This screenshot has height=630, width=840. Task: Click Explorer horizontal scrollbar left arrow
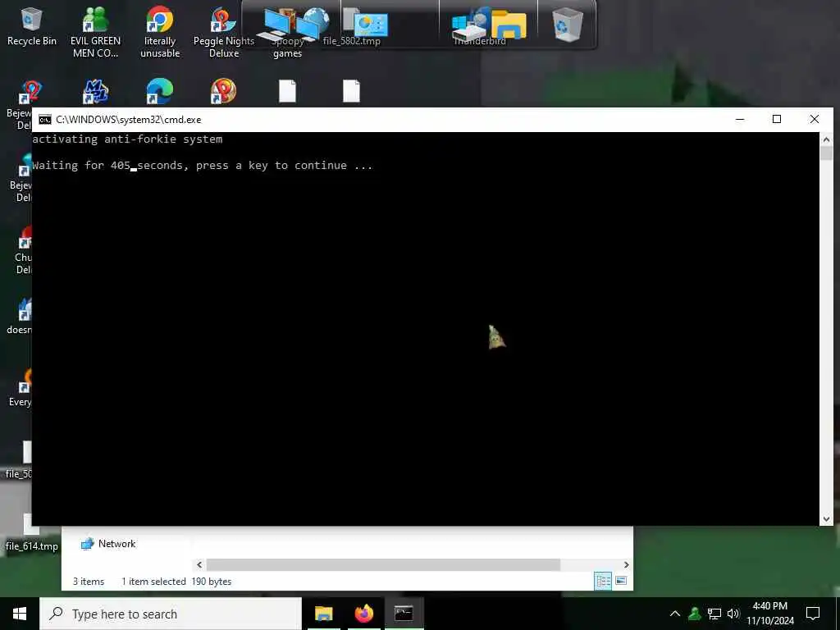pyautogui.click(x=199, y=564)
